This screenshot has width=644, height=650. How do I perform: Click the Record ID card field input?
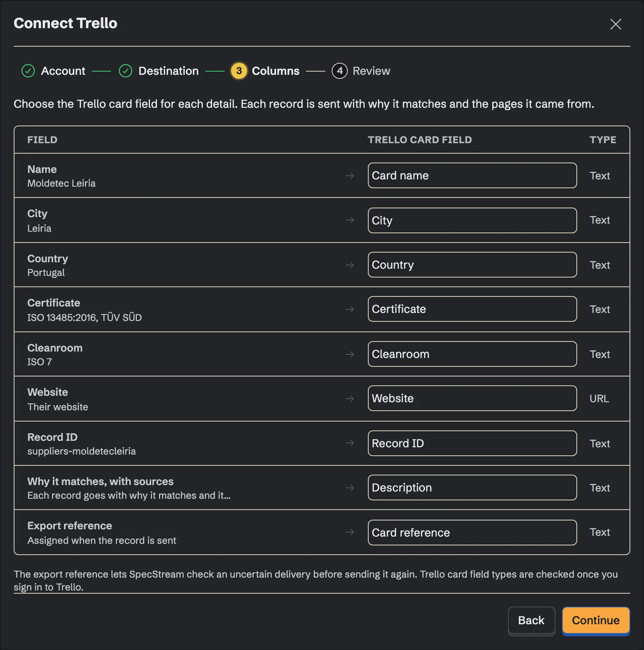(472, 443)
